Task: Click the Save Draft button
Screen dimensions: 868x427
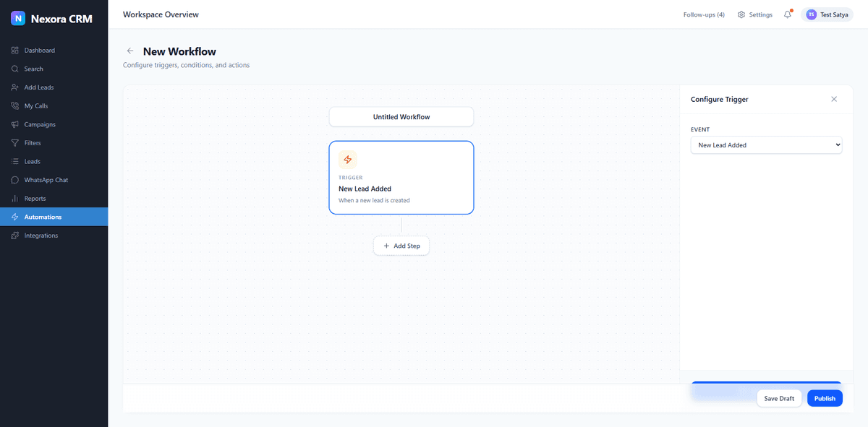Action: point(779,398)
